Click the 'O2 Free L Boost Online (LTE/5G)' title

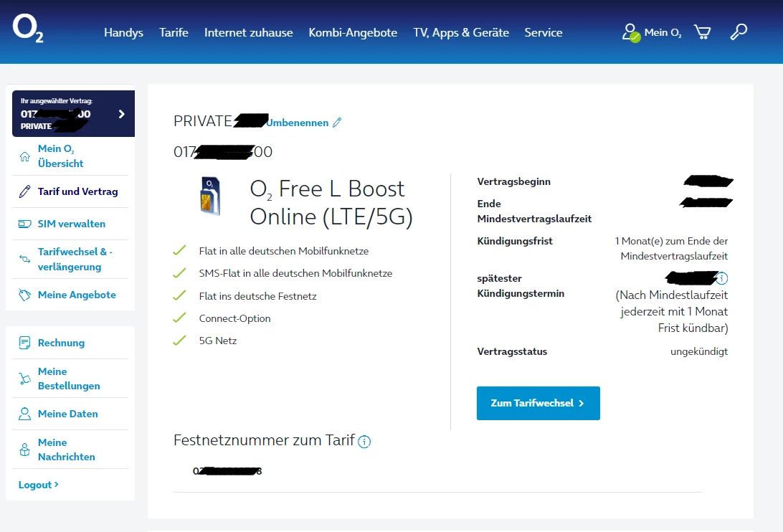click(331, 203)
